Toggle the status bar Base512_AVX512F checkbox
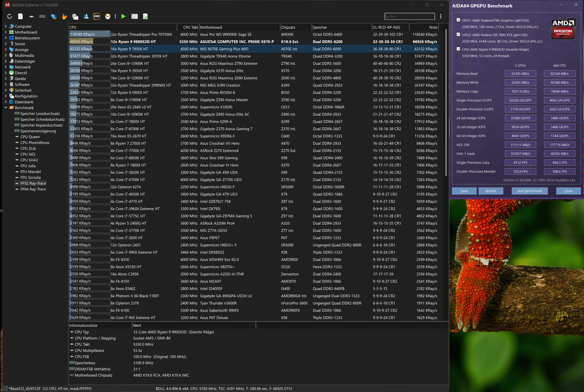Image resolution: width=584 pixels, height=392 pixels. [x=6, y=389]
